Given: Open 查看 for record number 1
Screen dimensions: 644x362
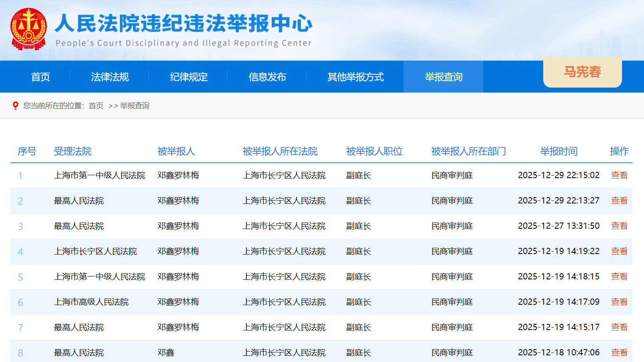Looking at the screenshot, I should tap(619, 175).
